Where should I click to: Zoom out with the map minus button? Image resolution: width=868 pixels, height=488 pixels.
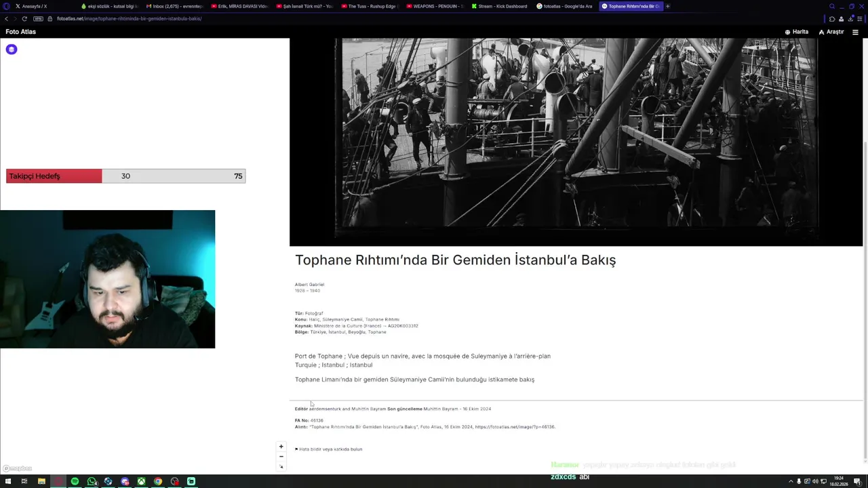click(x=281, y=457)
